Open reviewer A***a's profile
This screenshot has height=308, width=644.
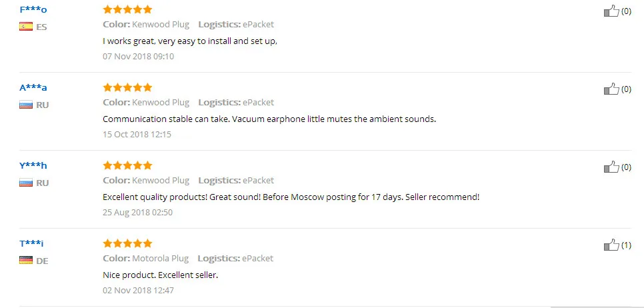click(33, 87)
